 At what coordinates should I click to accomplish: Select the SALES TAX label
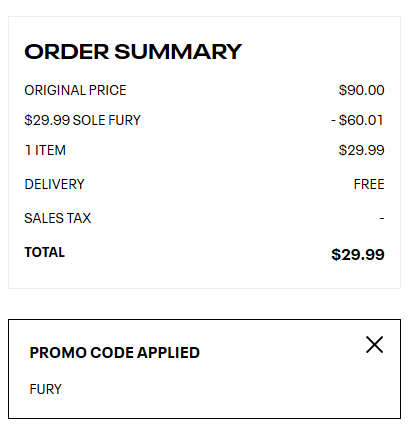(58, 218)
